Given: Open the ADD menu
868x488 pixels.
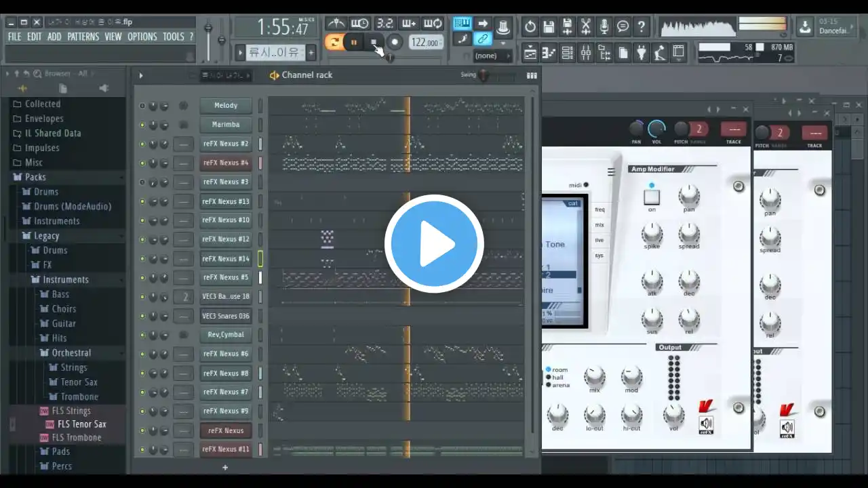Looking at the screenshot, I should click(54, 37).
